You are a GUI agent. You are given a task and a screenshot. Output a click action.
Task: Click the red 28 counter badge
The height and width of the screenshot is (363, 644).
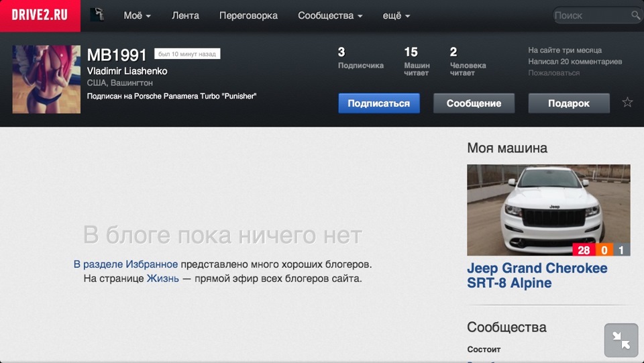pyautogui.click(x=584, y=250)
